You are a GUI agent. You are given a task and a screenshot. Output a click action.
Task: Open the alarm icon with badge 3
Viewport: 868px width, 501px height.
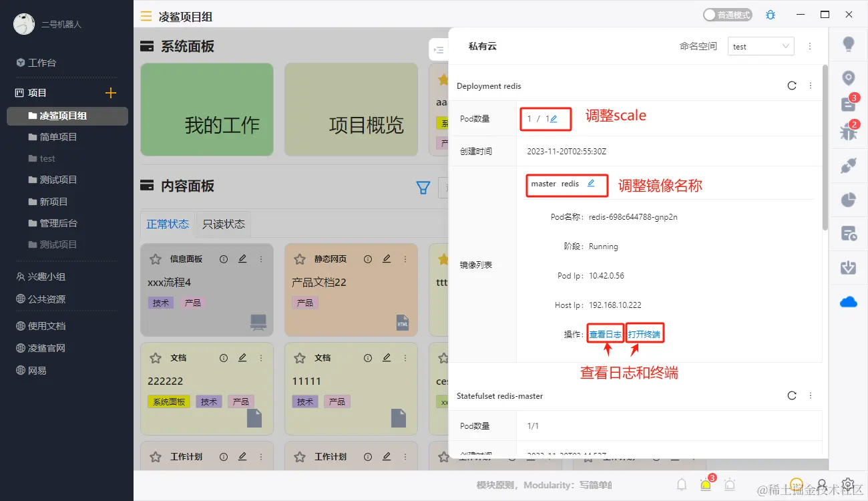pos(706,484)
